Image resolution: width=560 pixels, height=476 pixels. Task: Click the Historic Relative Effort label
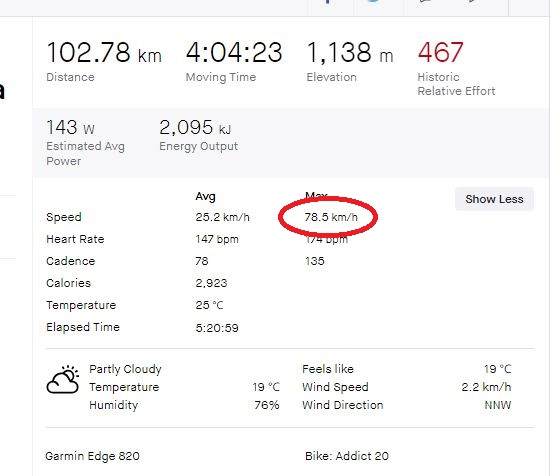coord(456,84)
